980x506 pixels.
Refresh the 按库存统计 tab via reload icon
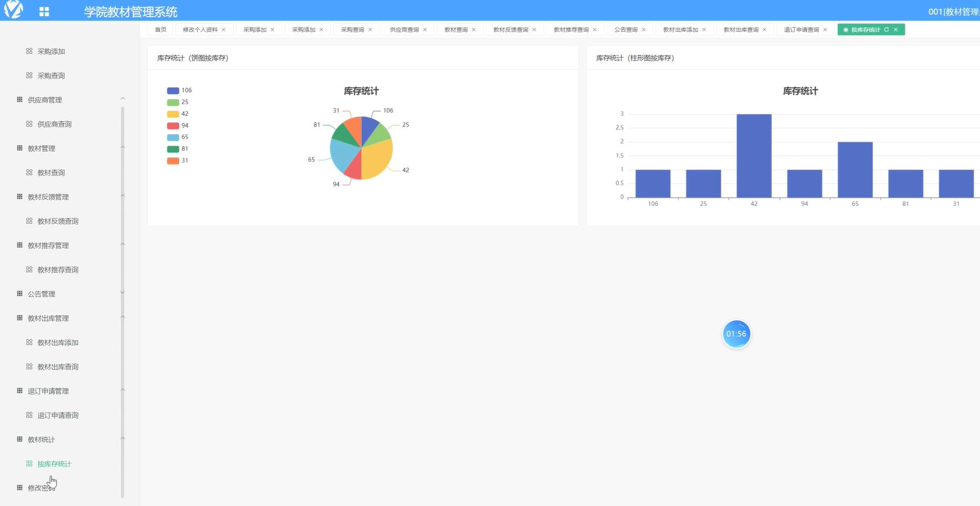tap(886, 30)
